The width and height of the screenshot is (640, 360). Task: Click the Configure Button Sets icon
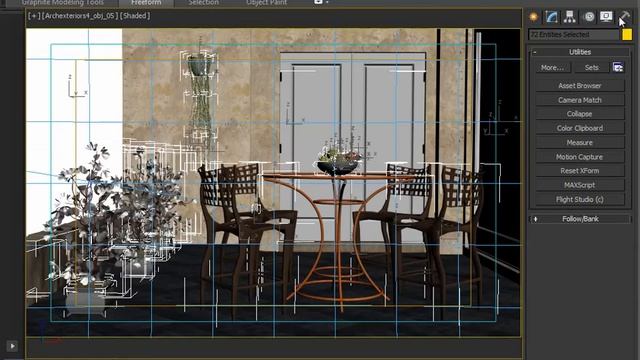coord(618,67)
